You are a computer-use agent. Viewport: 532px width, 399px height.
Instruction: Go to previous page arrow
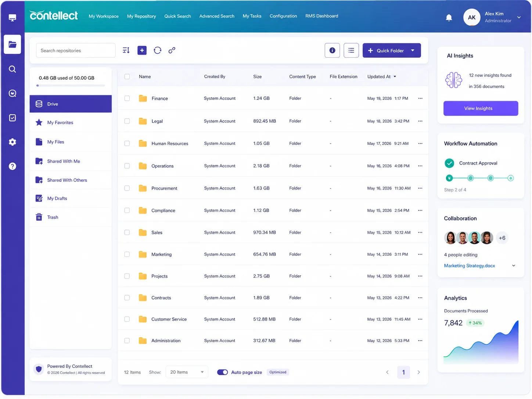387,372
